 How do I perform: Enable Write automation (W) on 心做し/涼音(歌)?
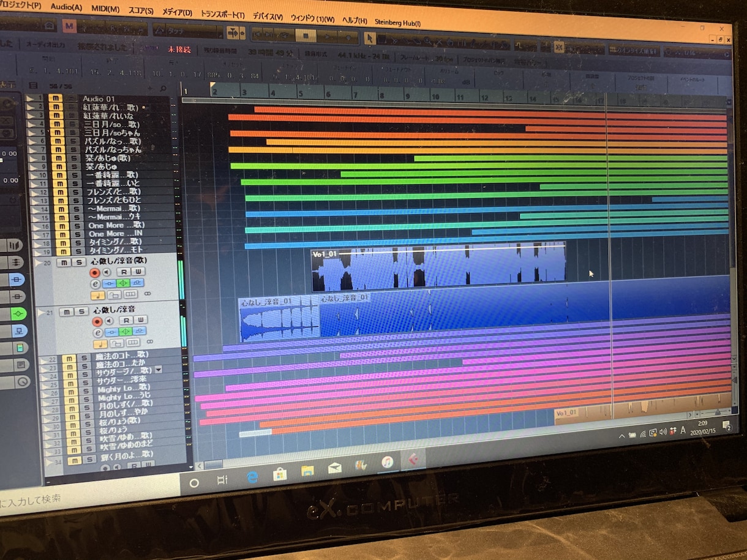(x=138, y=272)
